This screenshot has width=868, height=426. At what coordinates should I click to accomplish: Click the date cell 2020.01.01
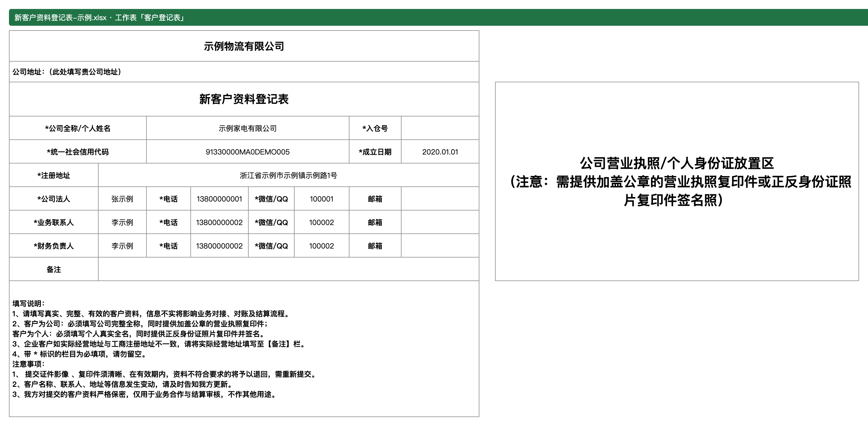pyautogui.click(x=440, y=152)
